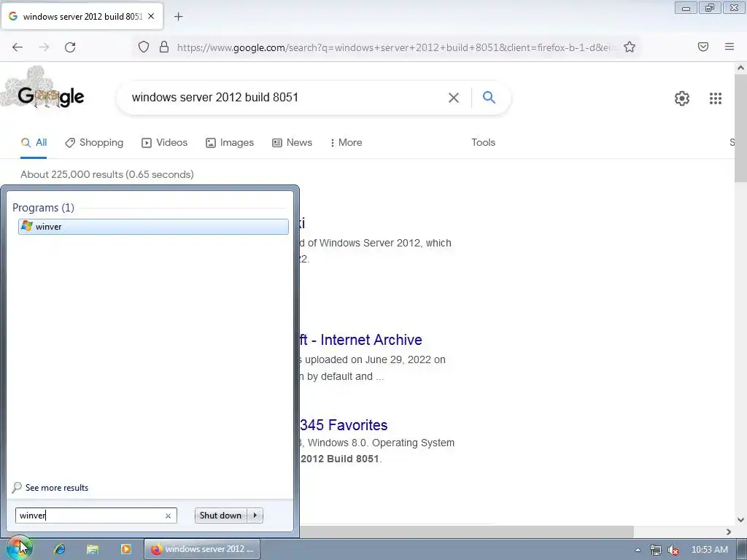Image resolution: width=747 pixels, height=560 pixels.
Task: Open Google search settings gear
Action: (682, 98)
